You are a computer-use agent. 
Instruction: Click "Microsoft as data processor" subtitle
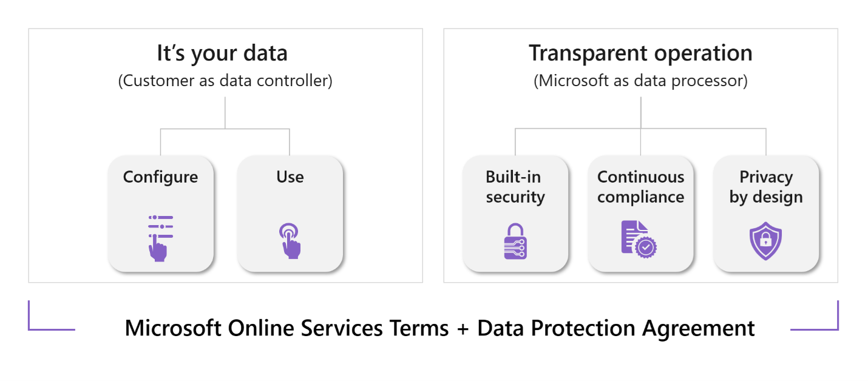[640, 81]
